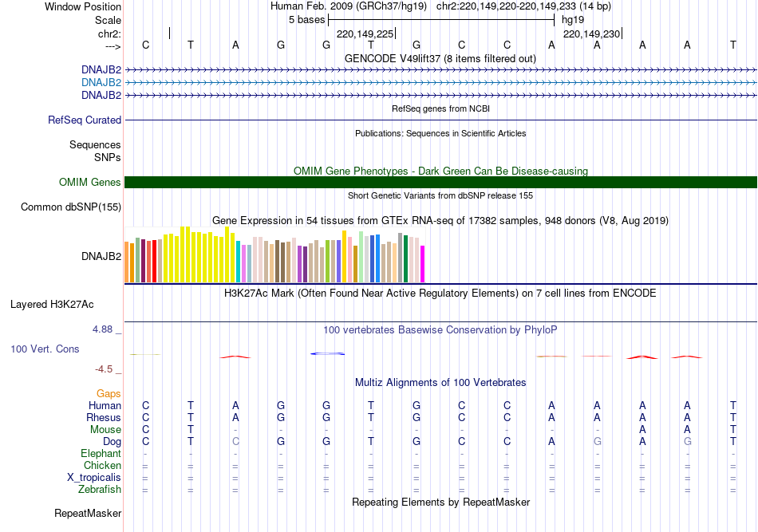Click the dark green bar in GTEx chart
Screen dimensions: 758x532
pyautogui.click(x=405, y=259)
